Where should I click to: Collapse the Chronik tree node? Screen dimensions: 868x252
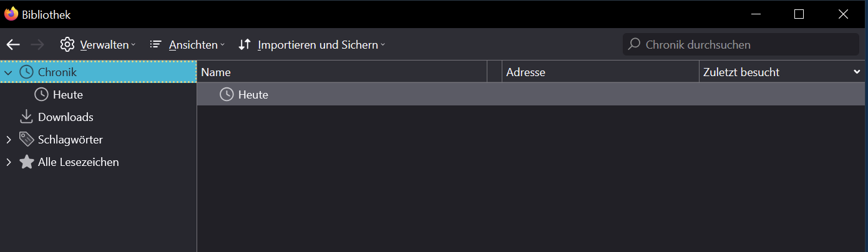[x=8, y=72]
